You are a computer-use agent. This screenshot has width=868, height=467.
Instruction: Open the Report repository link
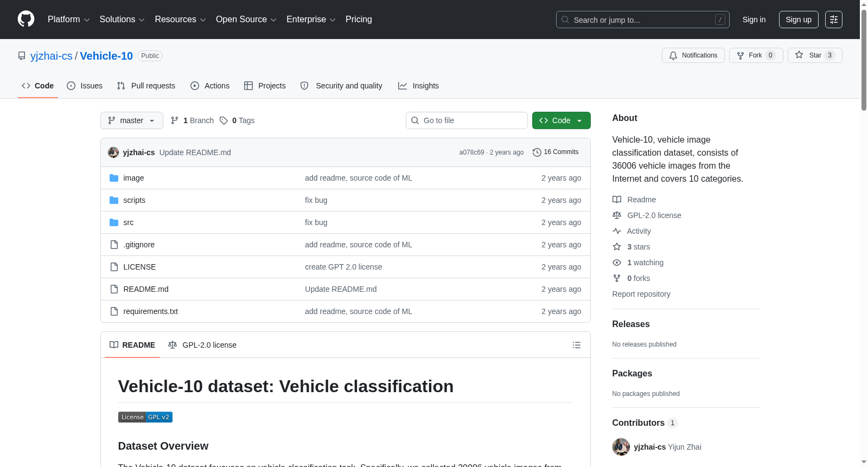(x=641, y=294)
